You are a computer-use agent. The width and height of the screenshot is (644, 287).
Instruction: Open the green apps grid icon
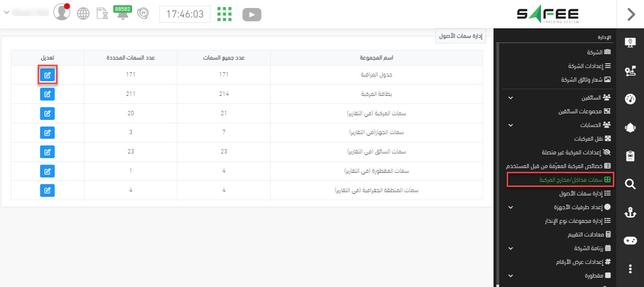[225, 14]
